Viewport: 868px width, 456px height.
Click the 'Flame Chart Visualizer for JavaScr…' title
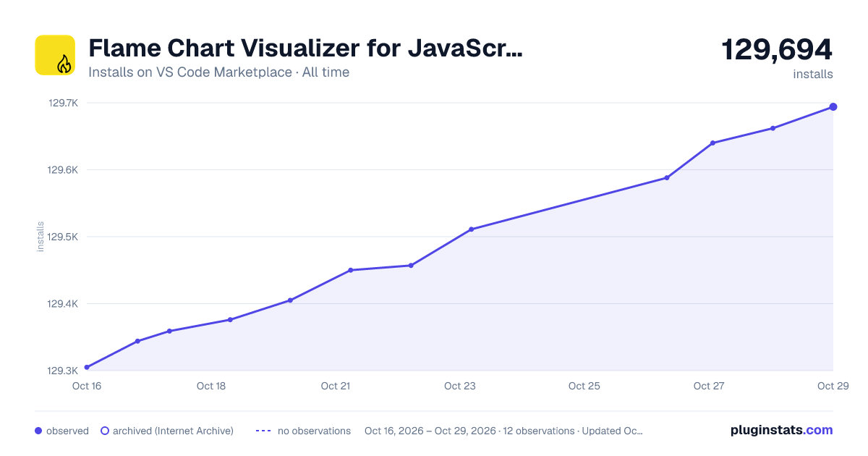[305, 48]
